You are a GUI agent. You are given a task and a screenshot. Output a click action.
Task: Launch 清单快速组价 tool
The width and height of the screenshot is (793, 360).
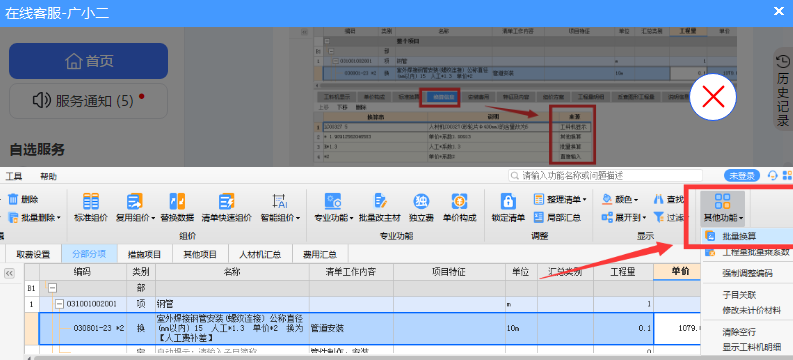tap(227, 208)
